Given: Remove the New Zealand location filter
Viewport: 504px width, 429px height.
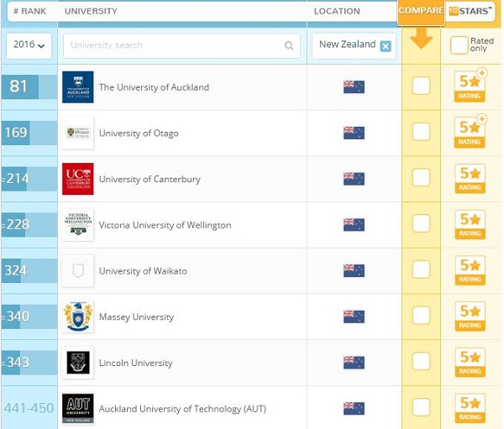Looking at the screenshot, I should [x=386, y=46].
